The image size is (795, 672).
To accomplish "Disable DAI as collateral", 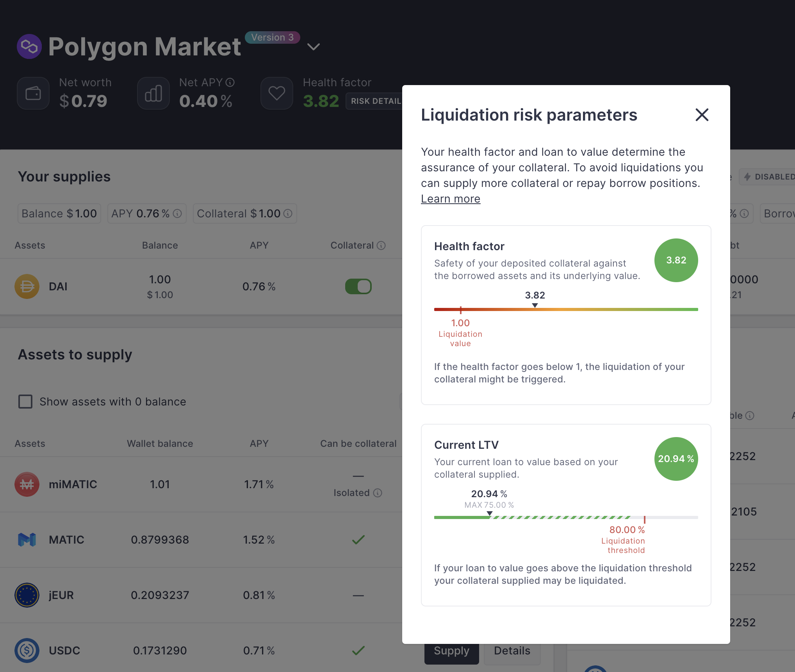I will [358, 286].
